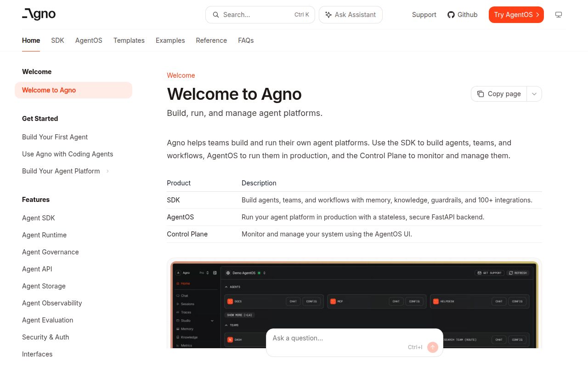The height and width of the screenshot is (368, 588).
Task: Click the Get Started sidebar heading
Action: pos(40,119)
